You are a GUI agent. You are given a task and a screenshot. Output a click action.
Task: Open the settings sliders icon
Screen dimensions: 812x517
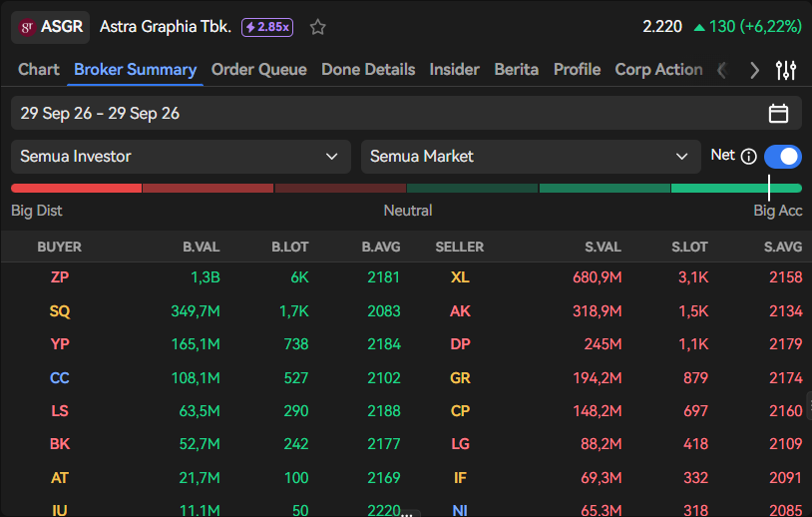(x=786, y=70)
